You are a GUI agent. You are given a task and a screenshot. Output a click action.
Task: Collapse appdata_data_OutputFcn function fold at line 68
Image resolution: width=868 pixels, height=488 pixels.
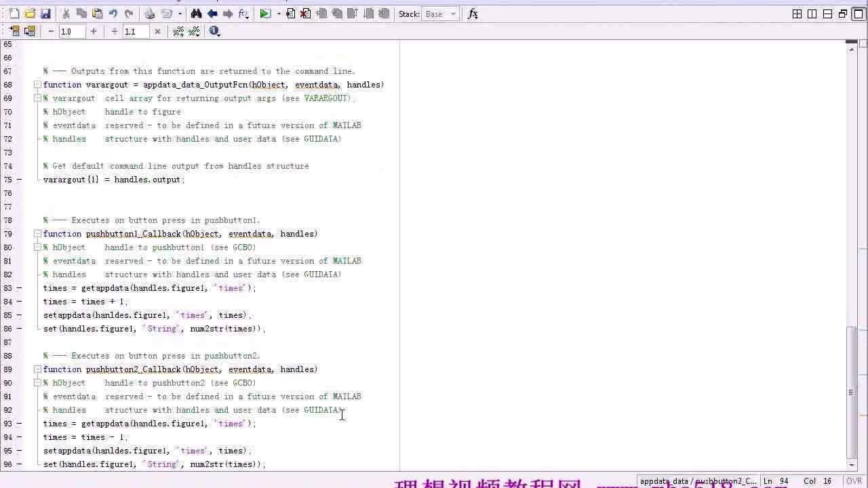[x=38, y=85]
